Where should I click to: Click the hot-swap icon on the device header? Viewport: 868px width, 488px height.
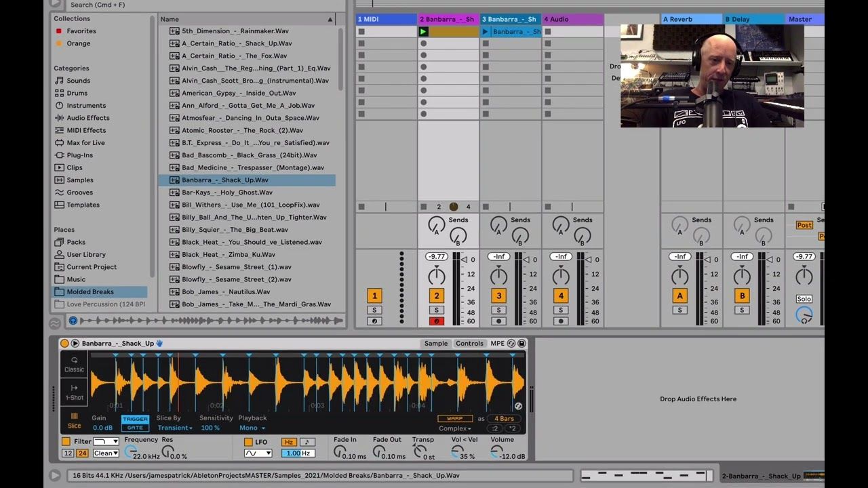[x=511, y=343]
